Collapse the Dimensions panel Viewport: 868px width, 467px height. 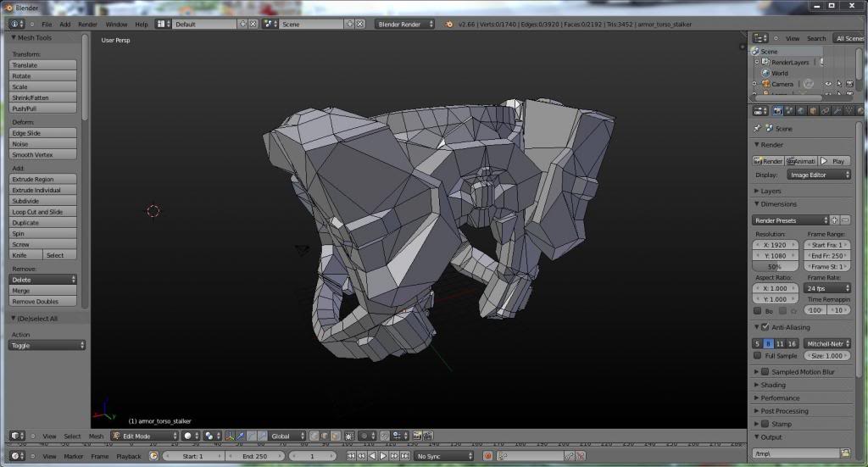tap(778, 204)
